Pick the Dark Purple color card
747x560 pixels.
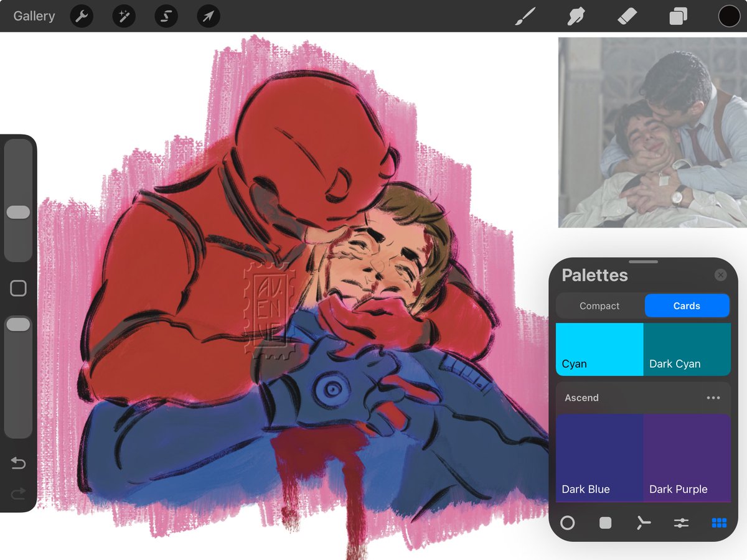(687, 458)
